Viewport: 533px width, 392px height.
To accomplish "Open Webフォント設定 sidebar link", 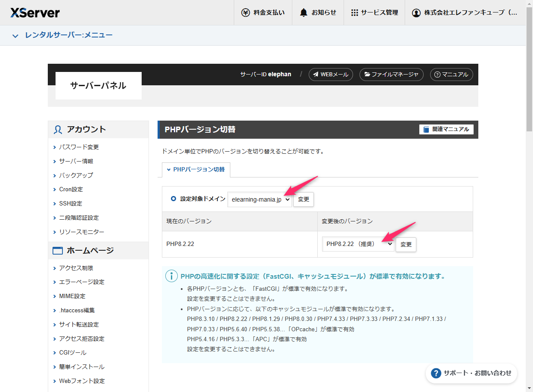I will [x=82, y=381].
